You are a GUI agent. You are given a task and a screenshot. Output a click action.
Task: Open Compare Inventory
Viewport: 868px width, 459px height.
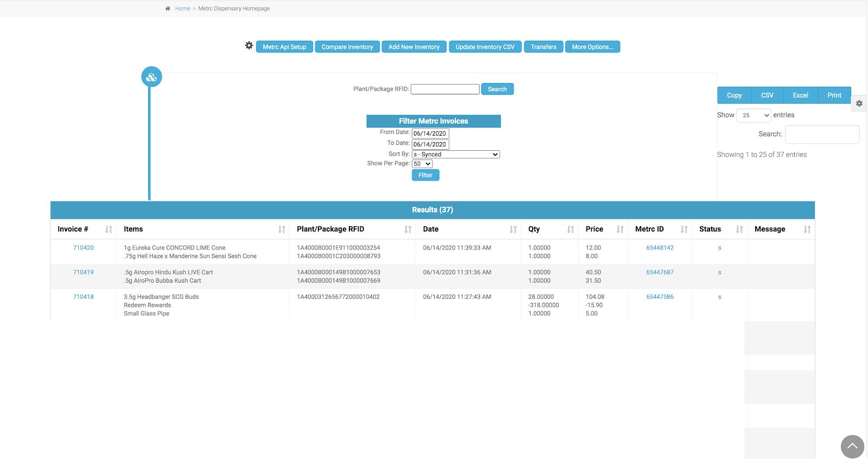[x=347, y=47]
